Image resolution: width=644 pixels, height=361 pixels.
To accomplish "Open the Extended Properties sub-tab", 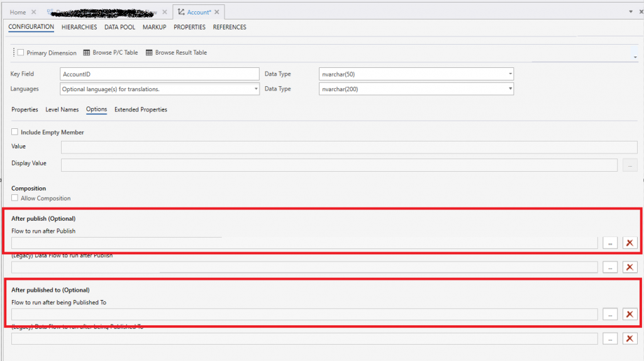I will click(141, 109).
